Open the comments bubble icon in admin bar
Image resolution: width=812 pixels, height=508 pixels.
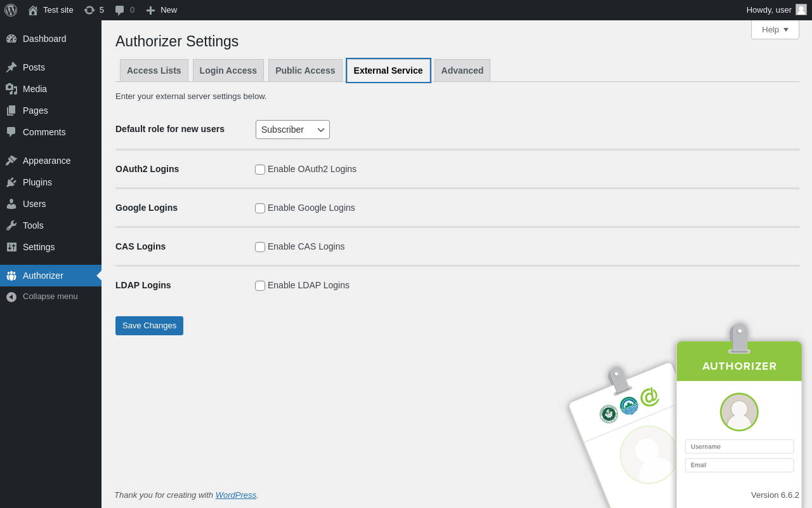(119, 10)
